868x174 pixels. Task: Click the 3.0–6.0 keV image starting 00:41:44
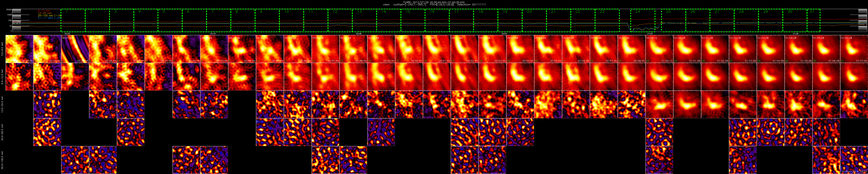[186, 49]
